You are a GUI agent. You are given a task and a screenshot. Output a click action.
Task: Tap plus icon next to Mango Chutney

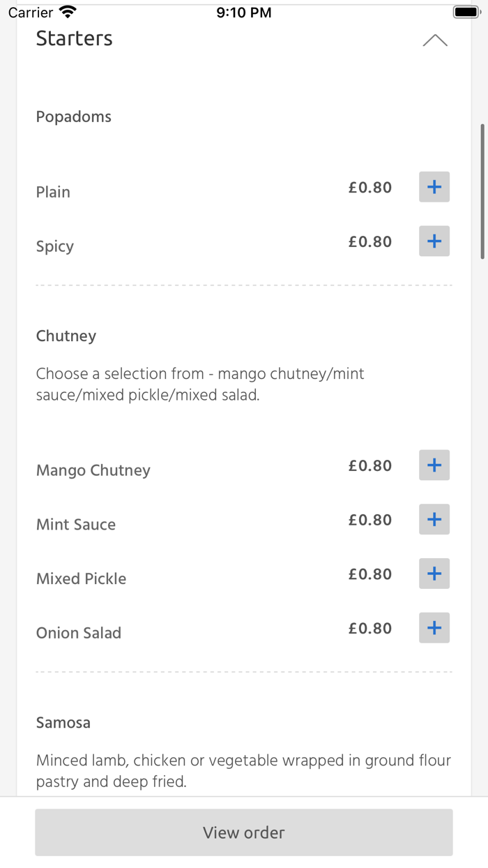(x=434, y=465)
